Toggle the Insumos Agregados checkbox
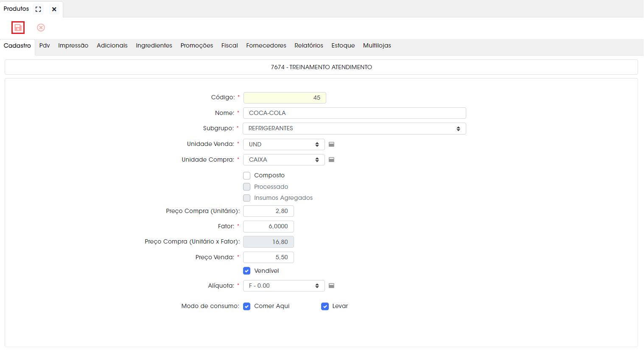 [246, 198]
